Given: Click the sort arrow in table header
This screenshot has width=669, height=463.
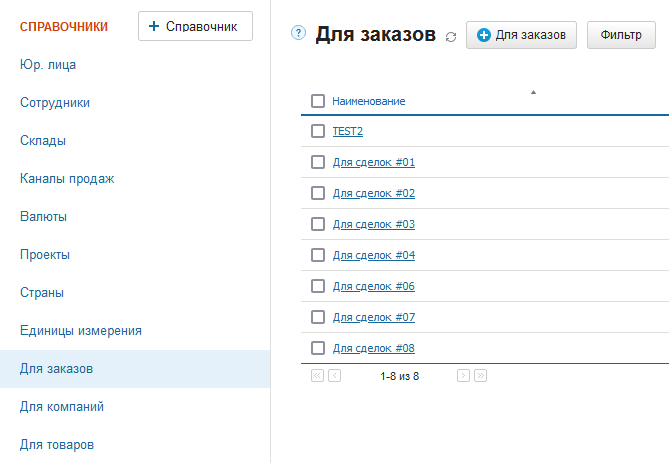Looking at the screenshot, I should (533, 92).
